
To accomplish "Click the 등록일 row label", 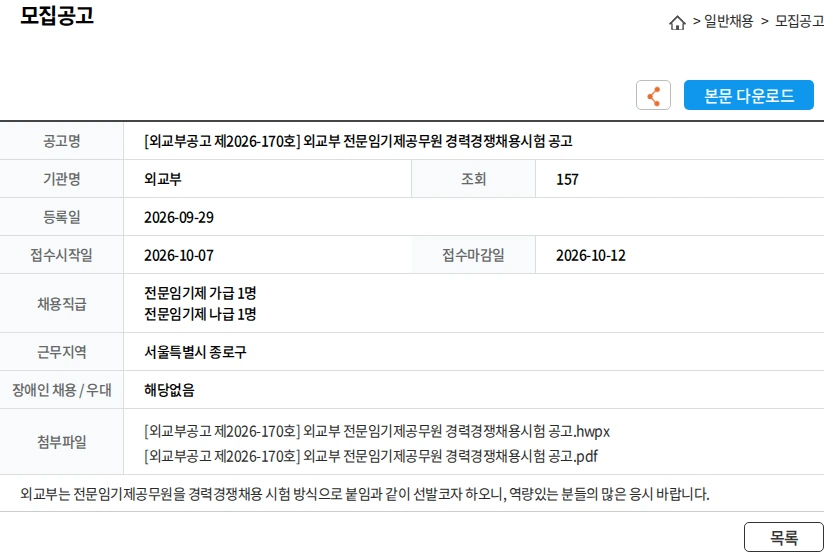I will [61, 217].
